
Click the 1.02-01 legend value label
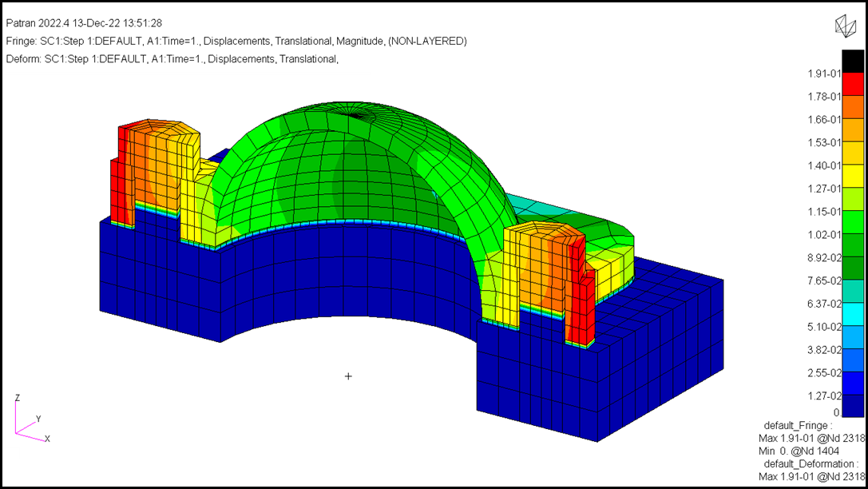[823, 235]
